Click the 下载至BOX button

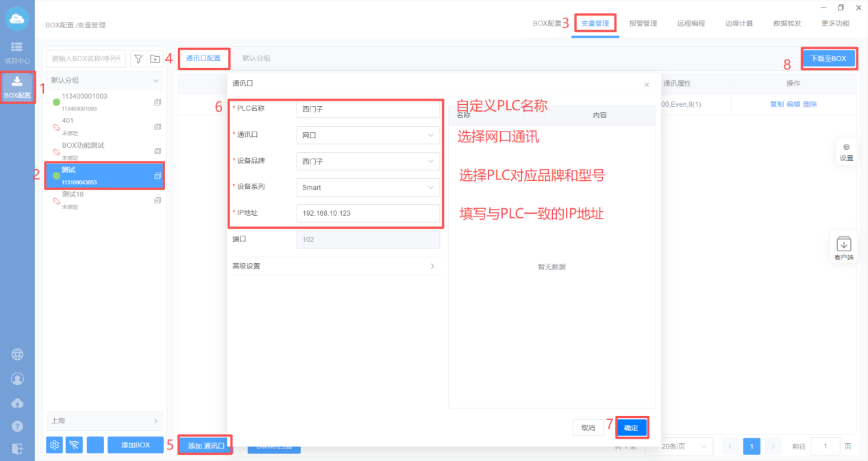(828, 59)
